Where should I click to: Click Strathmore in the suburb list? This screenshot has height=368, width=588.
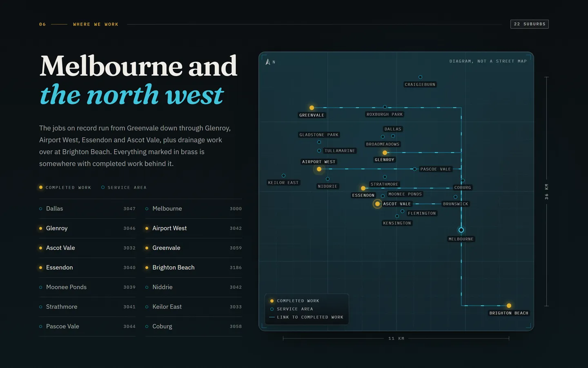pos(87,307)
